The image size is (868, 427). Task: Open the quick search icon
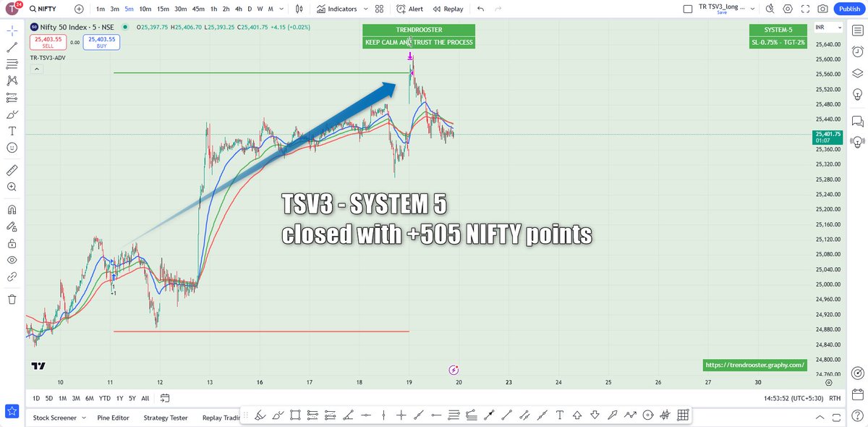click(770, 9)
